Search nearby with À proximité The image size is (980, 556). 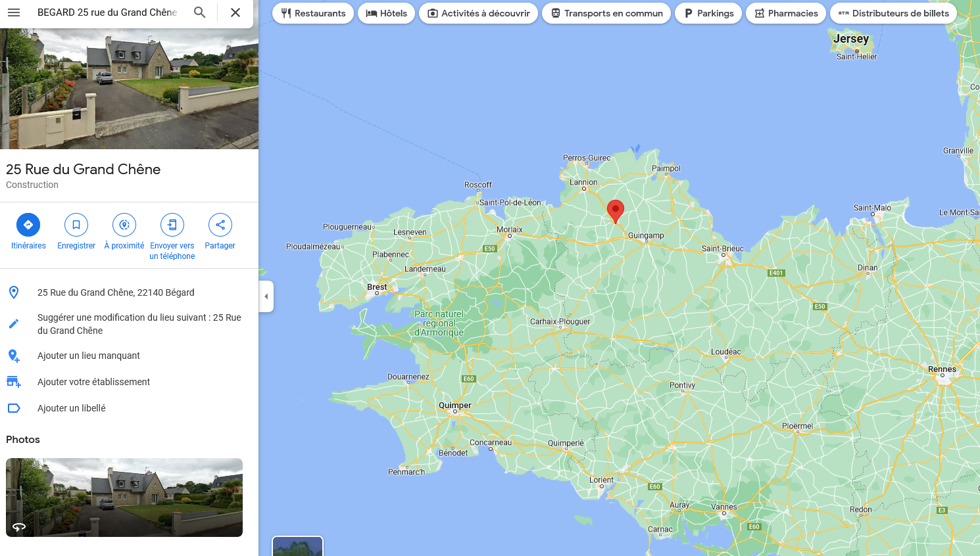pyautogui.click(x=124, y=232)
